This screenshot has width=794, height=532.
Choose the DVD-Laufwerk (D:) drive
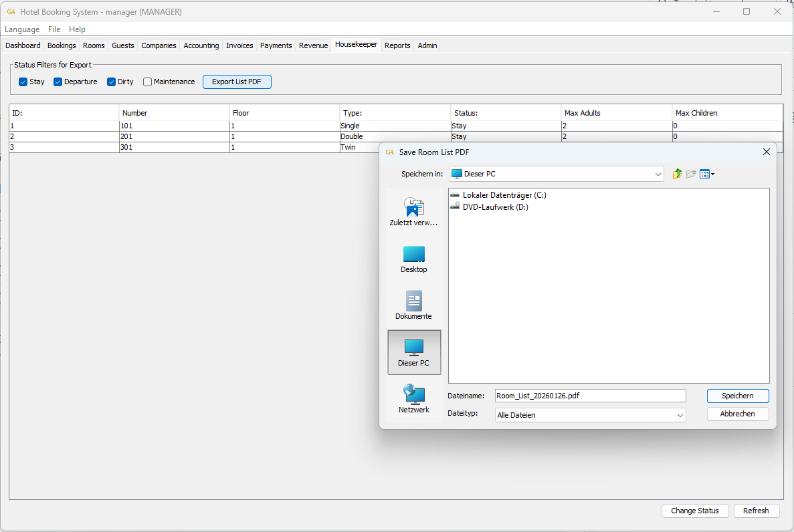tap(495, 207)
